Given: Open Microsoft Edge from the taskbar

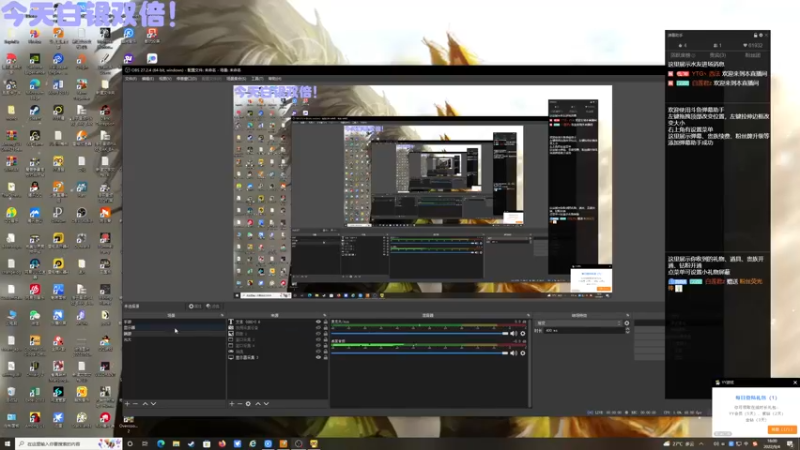Looking at the screenshot, I should pyautogui.click(x=161, y=444).
